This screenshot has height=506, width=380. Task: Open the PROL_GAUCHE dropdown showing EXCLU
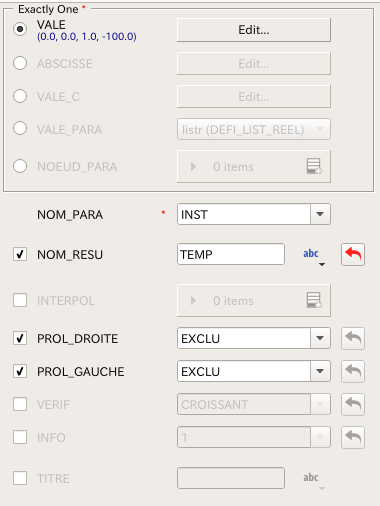pos(254,371)
